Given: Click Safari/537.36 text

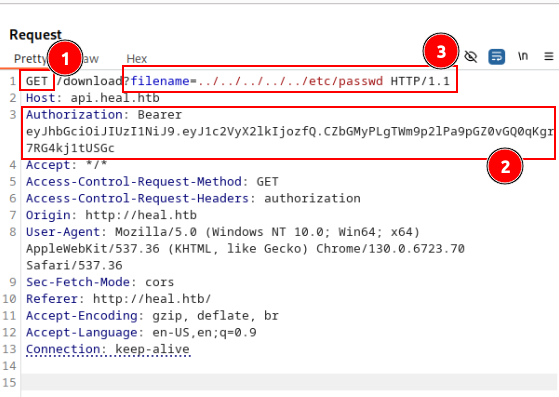Looking at the screenshot, I should [x=74, y=265].
